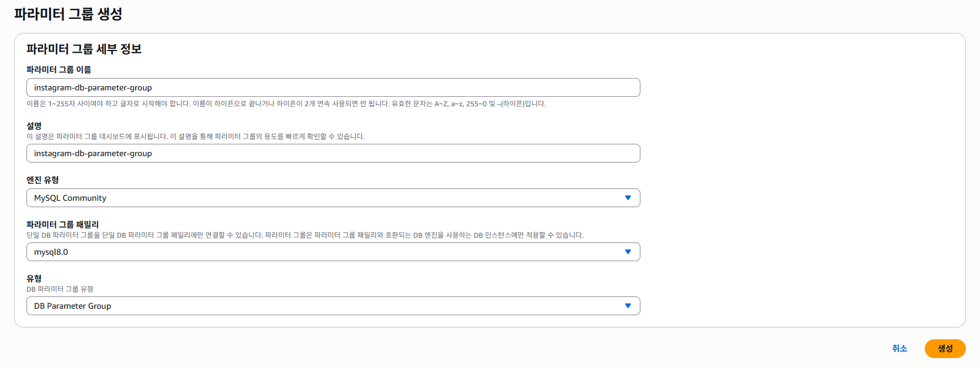Click the blue arrow beside mysql8.0
The height and width of the screenshot is (368, 980).
(628, 252)
